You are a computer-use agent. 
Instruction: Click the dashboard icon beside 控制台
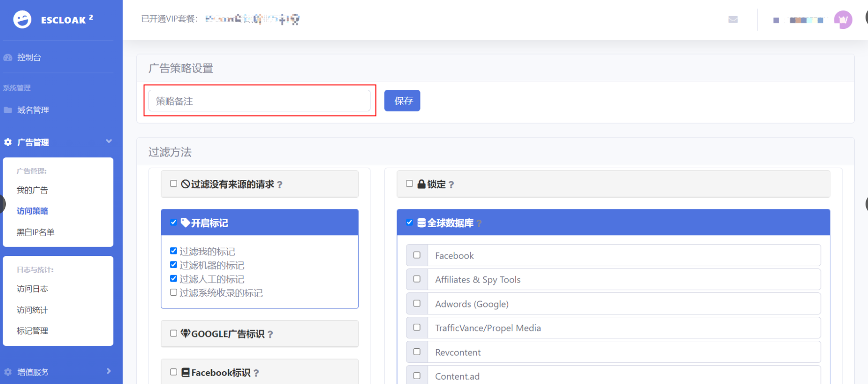click(x=8, y=57)
